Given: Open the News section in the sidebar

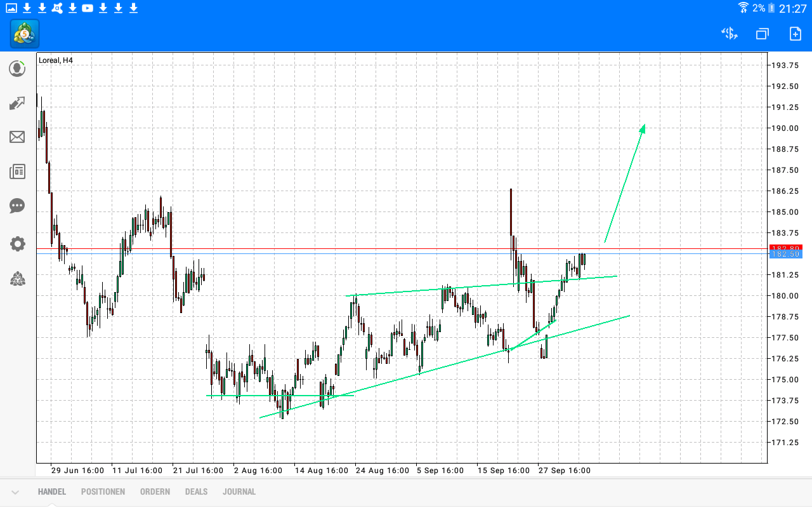Looking at the screenshot, I should click(17, 171).
